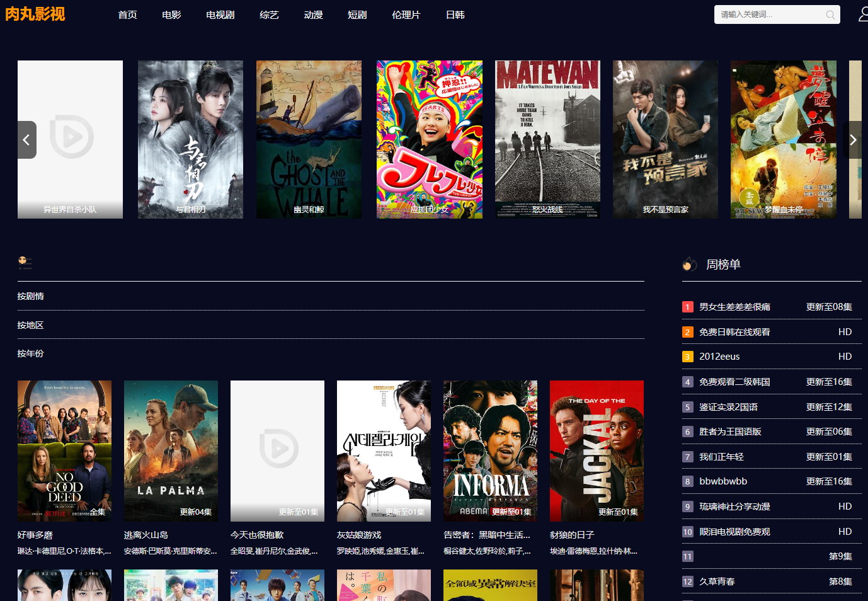Click the next carousel arrow
Screen dimensions: 868x601
853,140
